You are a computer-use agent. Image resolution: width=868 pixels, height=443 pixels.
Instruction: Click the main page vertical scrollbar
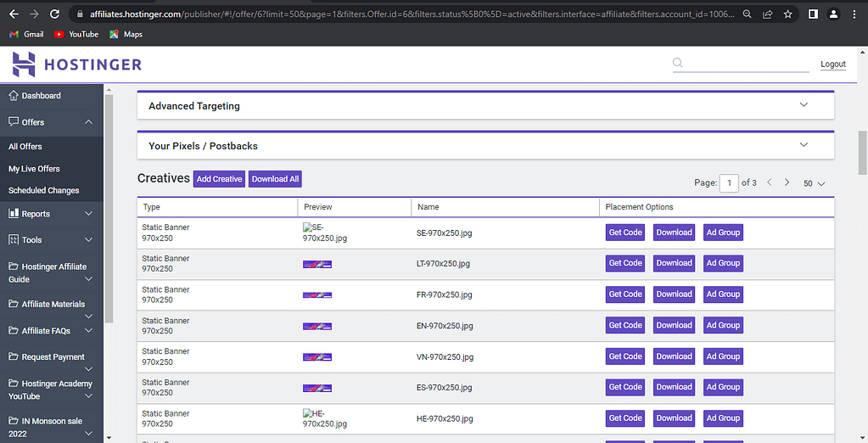tap(862, 152)
